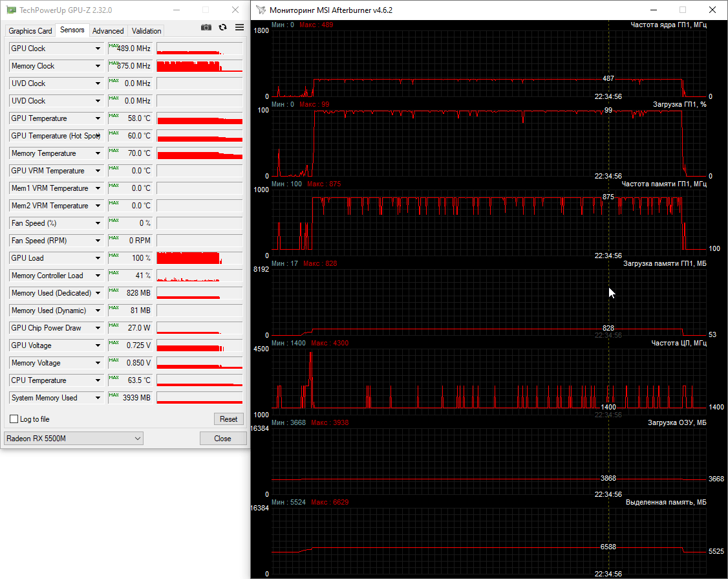Click the 828 MB dedicated memory value
Image resolution: width=728 pixels, height=579 pixels.
(x=131, y=293)
